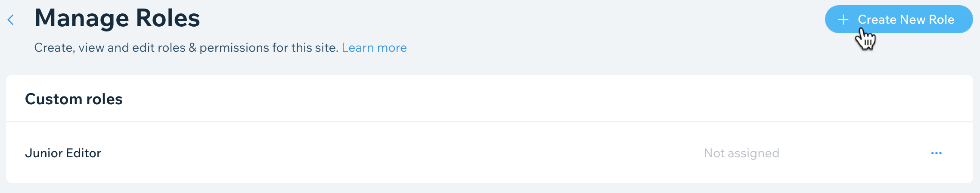
Task: Go back using the left chevron arrow
Action: (11, 20)
